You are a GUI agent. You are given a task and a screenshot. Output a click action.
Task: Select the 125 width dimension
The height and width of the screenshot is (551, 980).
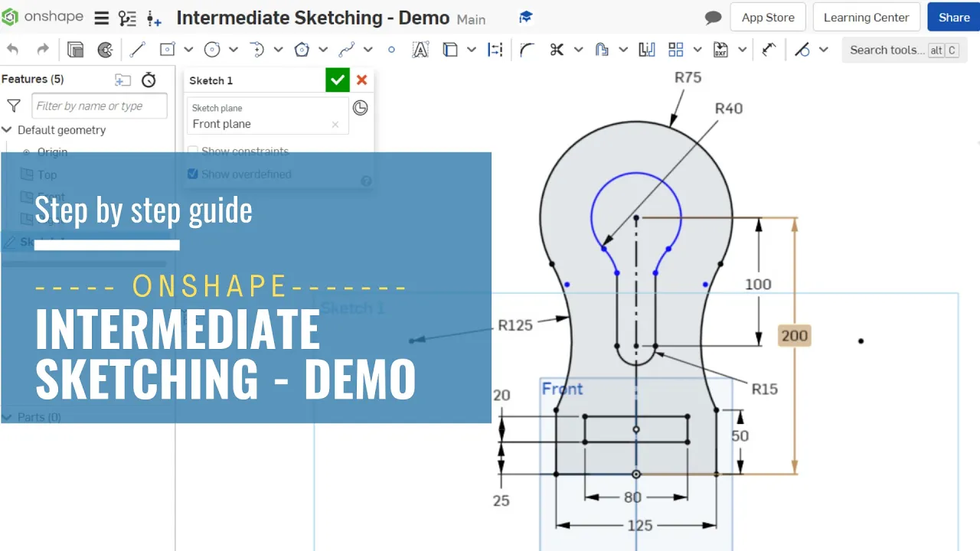coord(640,525)
